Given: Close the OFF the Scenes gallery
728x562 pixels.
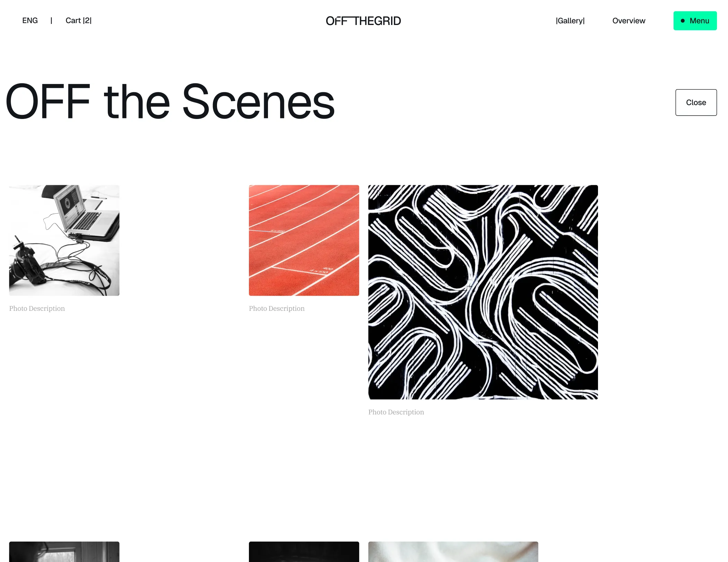Looking at the screenshot, I should pyautogui.click(x=696, y=102).
